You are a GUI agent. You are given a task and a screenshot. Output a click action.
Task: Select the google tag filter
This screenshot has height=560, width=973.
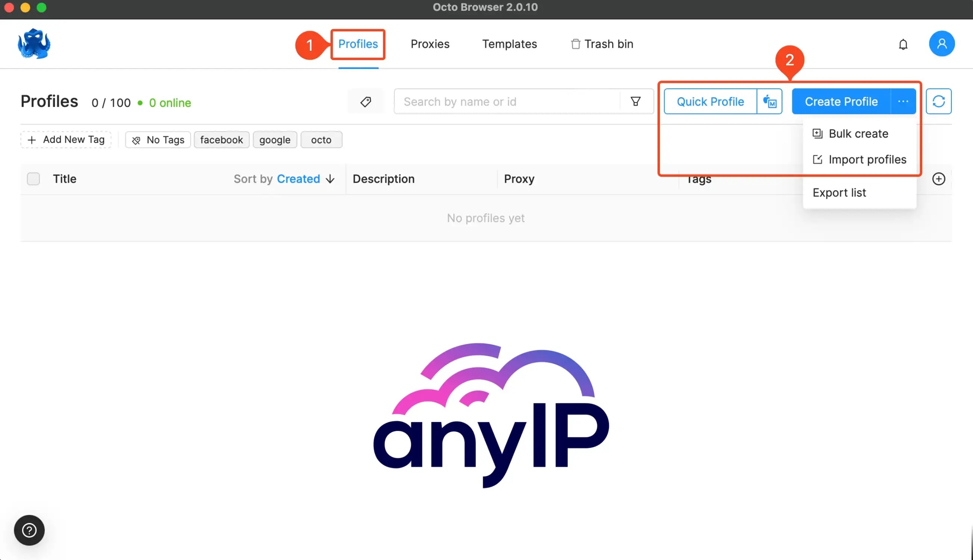click(274, 139)
